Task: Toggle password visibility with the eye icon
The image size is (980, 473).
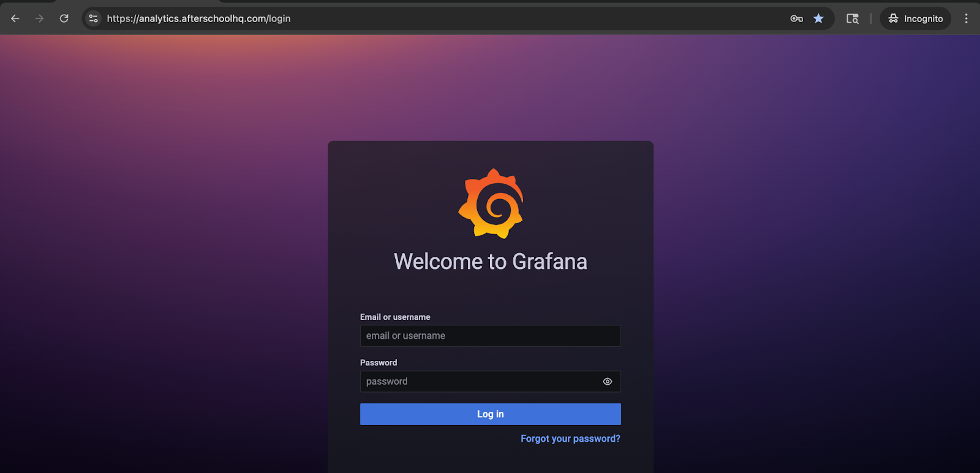Action: point(607,382)
